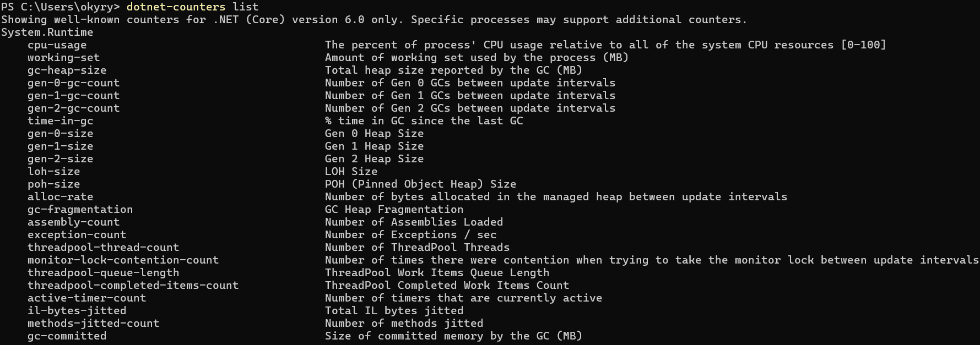Click the dotnet-counters list command text

click(x=193, y=7)
